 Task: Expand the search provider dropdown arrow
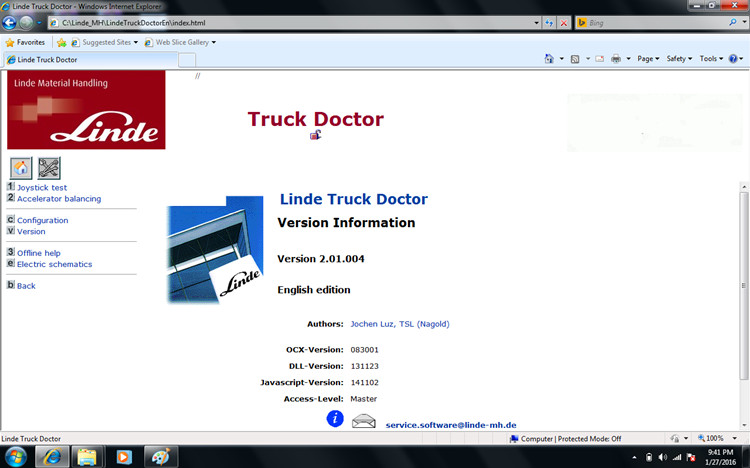744,22
